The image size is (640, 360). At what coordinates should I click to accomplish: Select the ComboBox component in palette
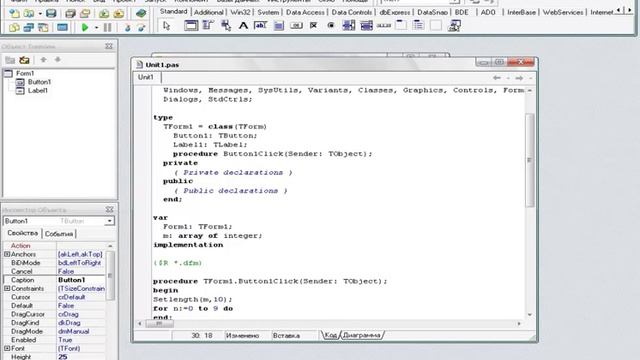coord(366,26)
